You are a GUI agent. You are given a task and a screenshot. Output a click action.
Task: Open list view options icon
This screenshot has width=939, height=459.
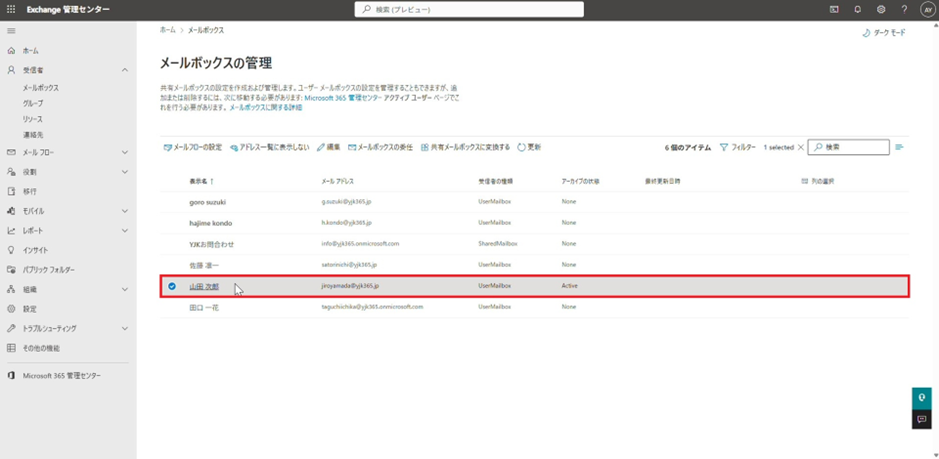pyautogui.click(x=899, y=147)
